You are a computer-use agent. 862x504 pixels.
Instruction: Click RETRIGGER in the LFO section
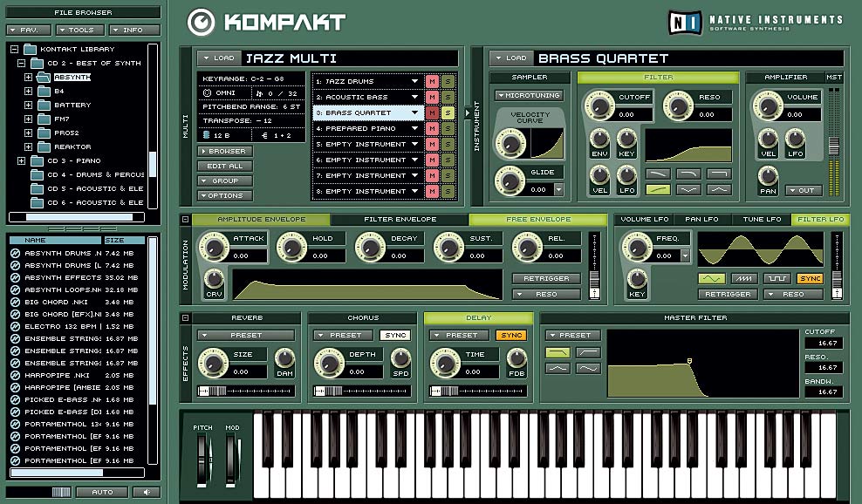coord(728,294)
